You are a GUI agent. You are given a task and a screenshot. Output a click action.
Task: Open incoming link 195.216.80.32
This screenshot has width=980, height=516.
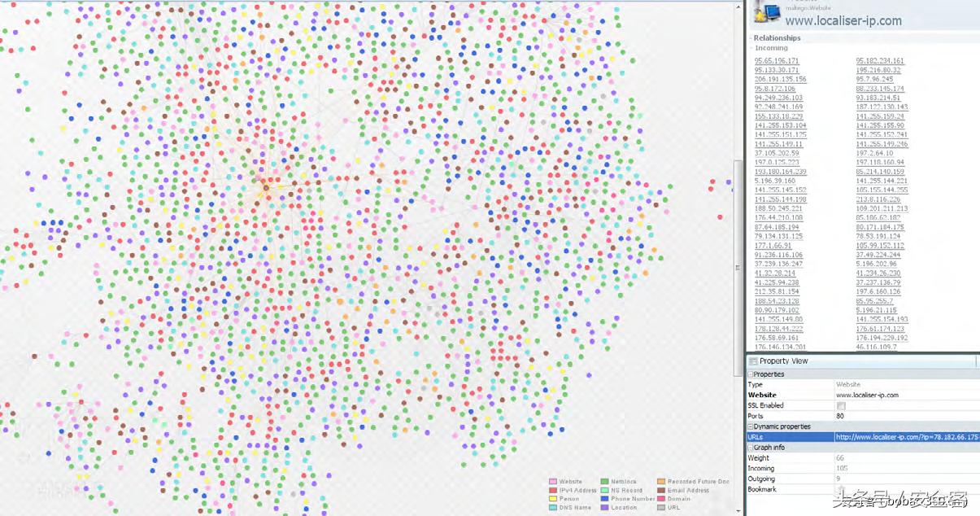coord(878,70)
